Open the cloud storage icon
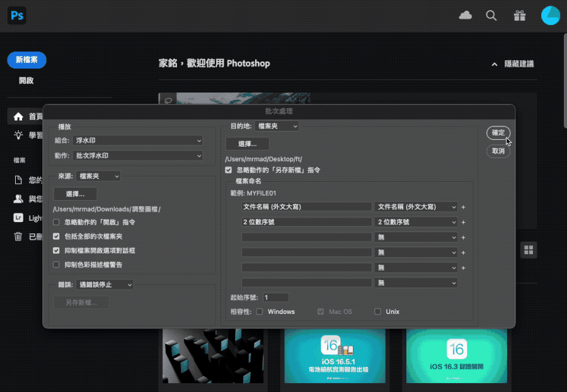 pos(466,16)
